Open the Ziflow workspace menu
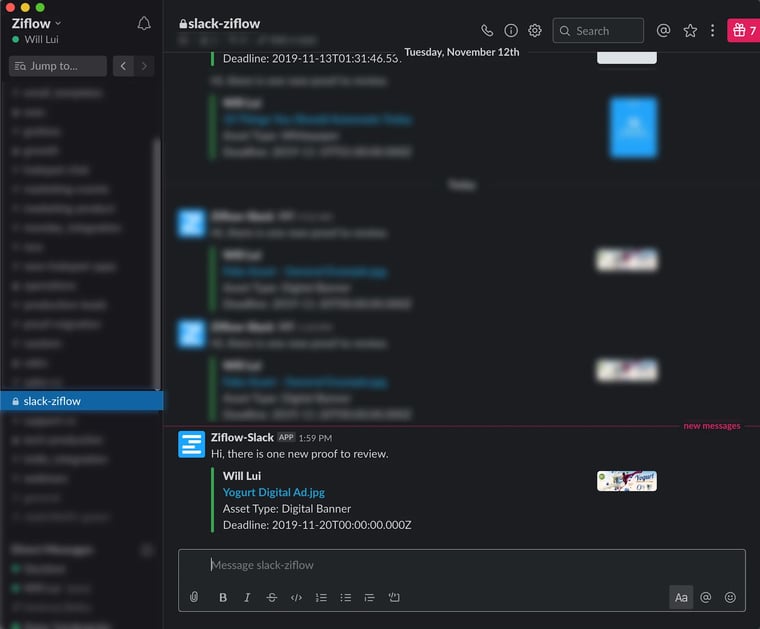 click(37, 23)
